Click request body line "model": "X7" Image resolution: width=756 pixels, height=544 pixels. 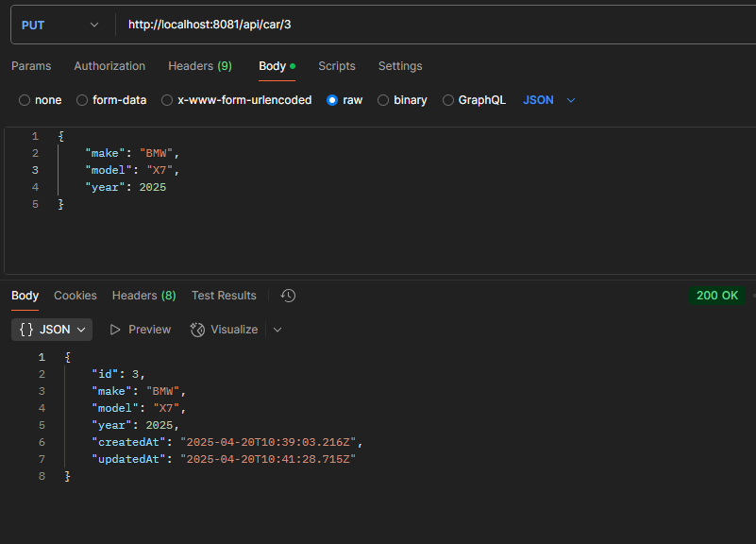pos(132,170)
